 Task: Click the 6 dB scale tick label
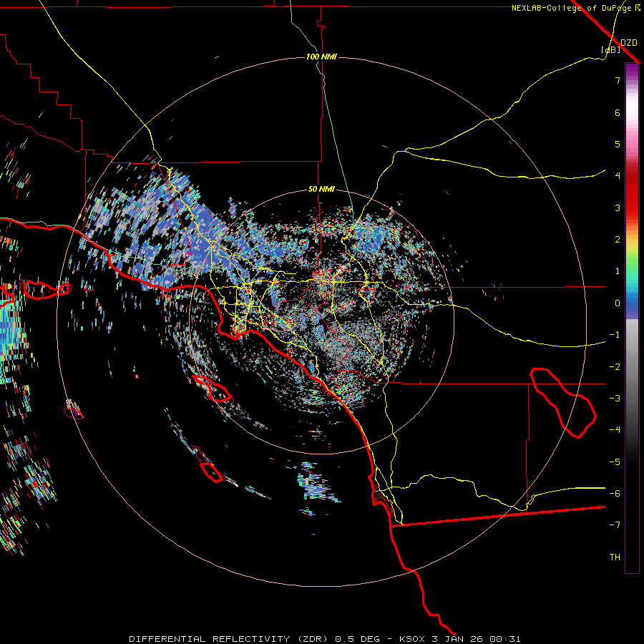pos(618,112)
